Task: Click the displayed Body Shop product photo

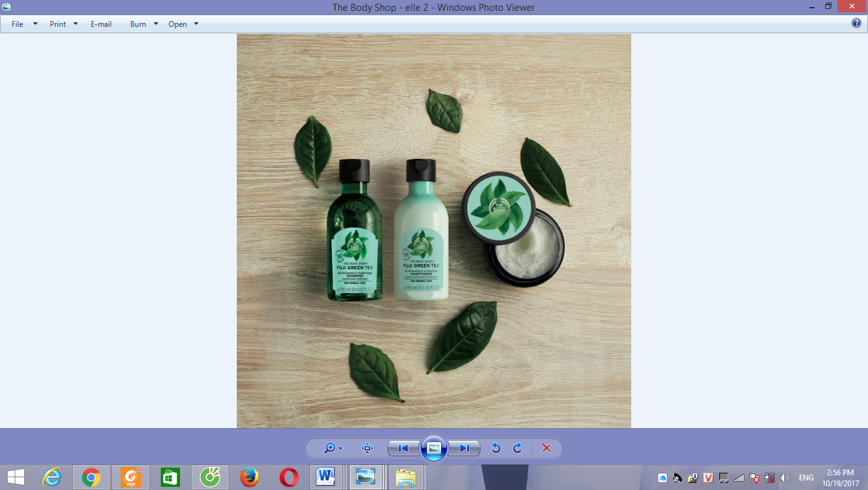Action: coord(434,231)
